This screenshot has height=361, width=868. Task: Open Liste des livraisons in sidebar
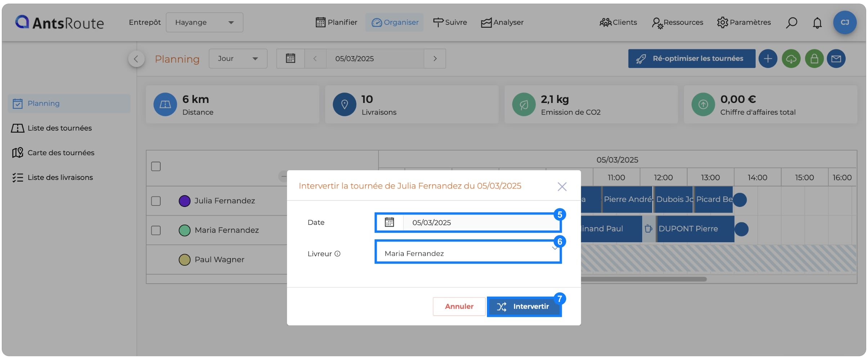[53, 177]
